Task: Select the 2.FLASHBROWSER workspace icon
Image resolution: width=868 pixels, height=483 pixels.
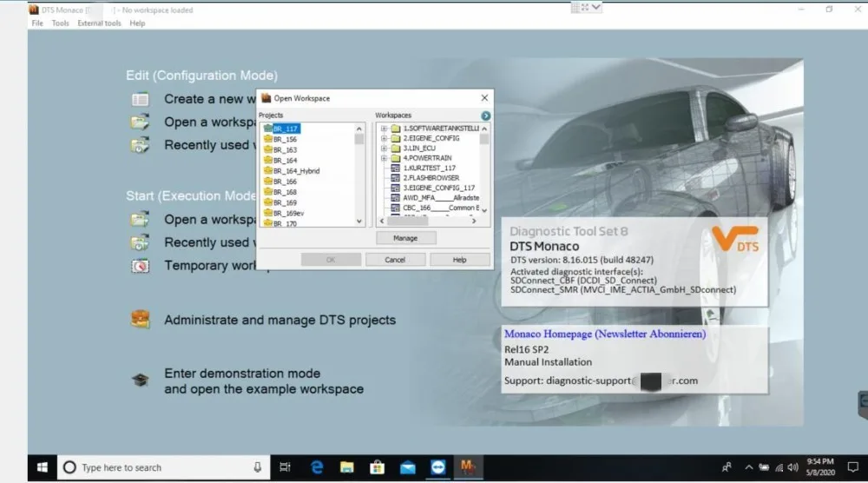Action: 395,178
